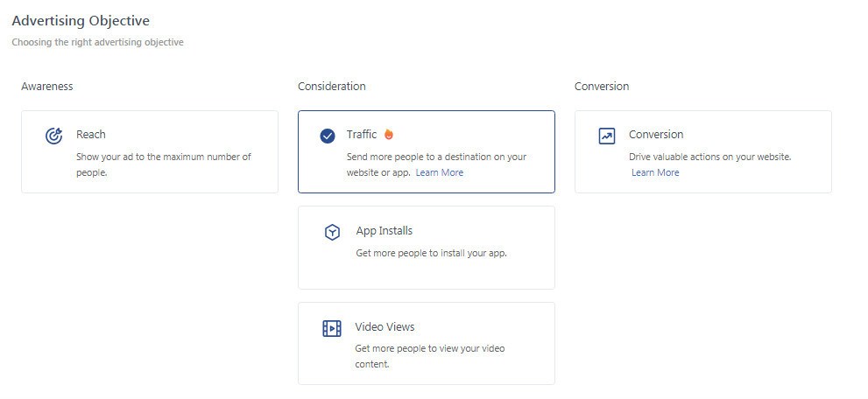
Task: Click the Awareness category heading
Action: pos(47,87)
